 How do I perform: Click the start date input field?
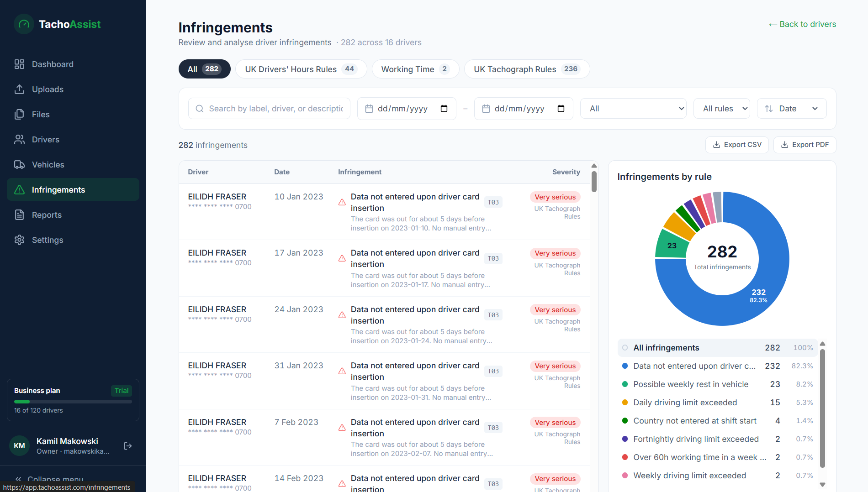pos(407,109)
